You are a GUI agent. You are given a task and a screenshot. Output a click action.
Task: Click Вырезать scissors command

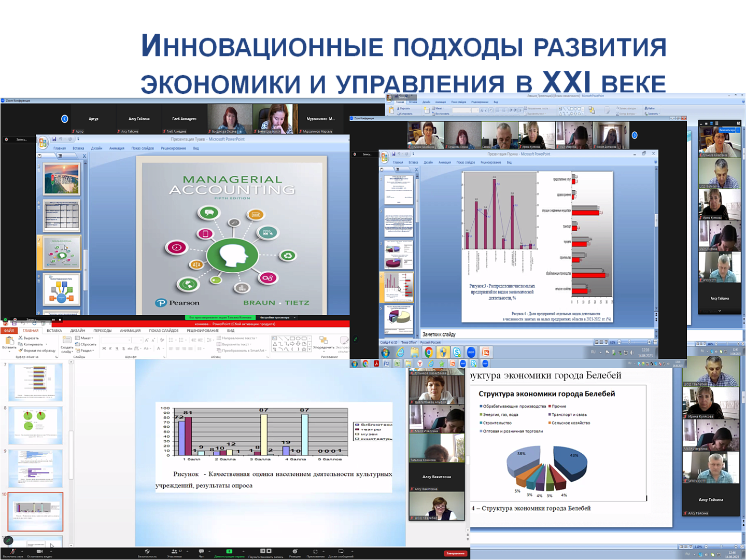(29, 338)
